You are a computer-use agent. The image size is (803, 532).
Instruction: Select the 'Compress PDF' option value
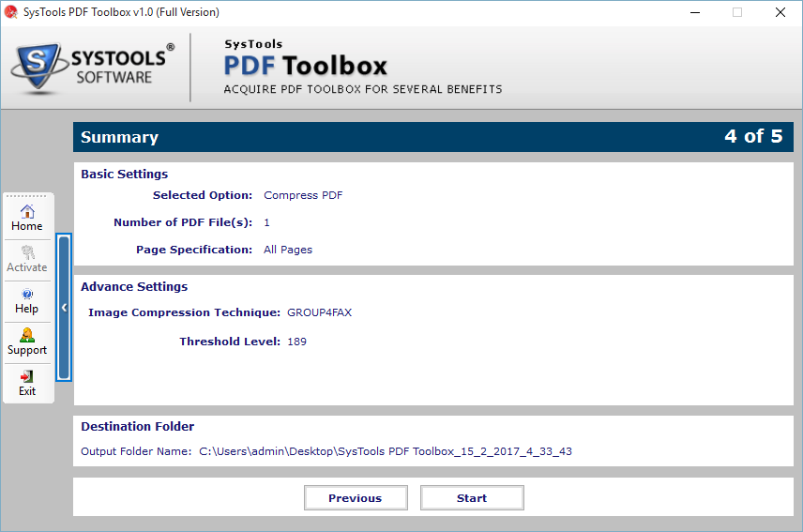pos(303,195)
